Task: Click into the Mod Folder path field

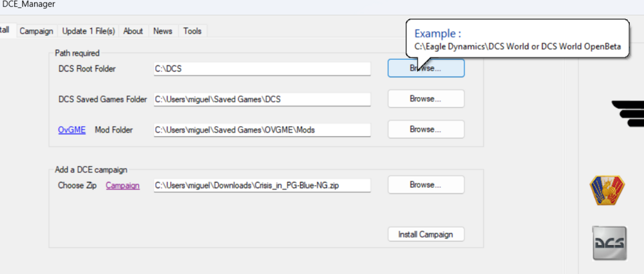Action: click(x=262, y=130)
